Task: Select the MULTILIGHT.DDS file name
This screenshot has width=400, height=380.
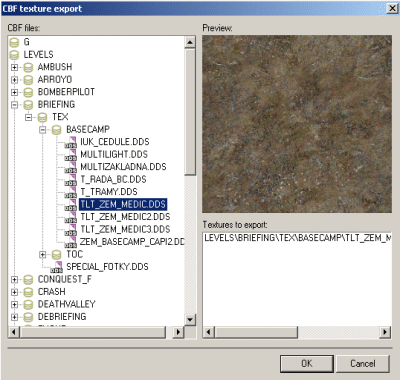Action: 114,155
